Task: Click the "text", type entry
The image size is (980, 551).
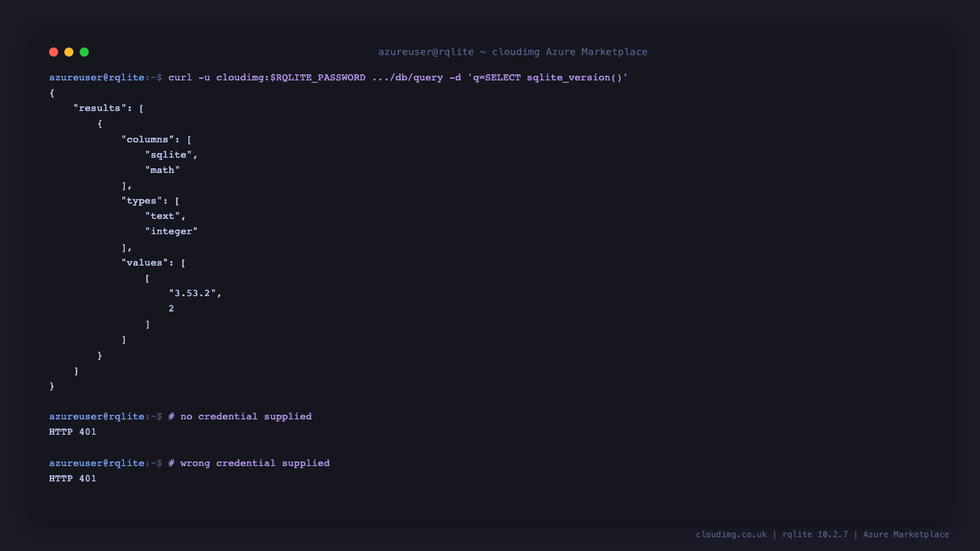Action: [165, 216]
